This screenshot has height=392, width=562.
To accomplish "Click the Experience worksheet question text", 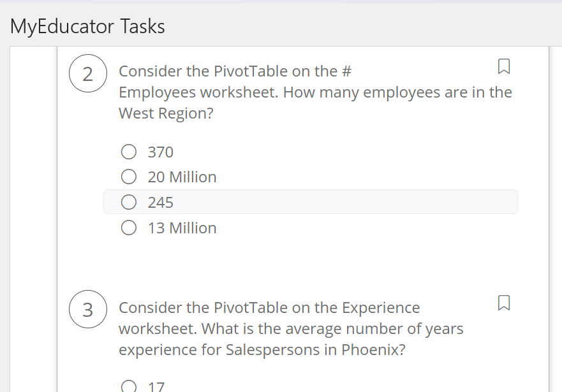I will 291,329.
